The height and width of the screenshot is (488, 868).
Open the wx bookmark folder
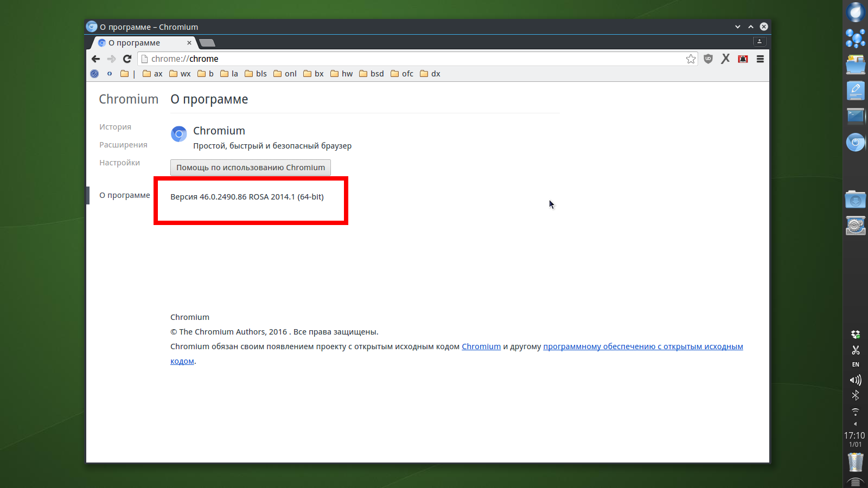tap(180, 74)
